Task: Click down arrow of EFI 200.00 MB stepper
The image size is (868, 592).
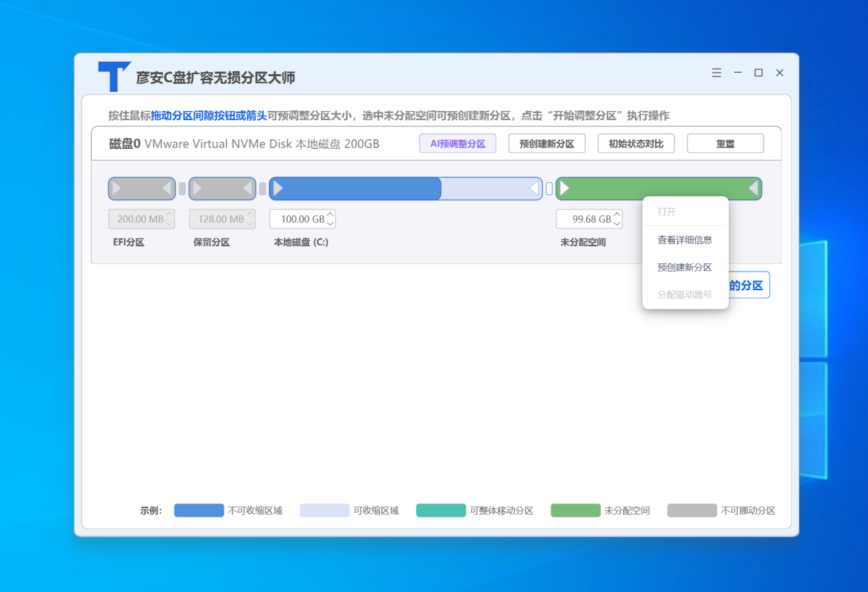Action: [169, 224]
